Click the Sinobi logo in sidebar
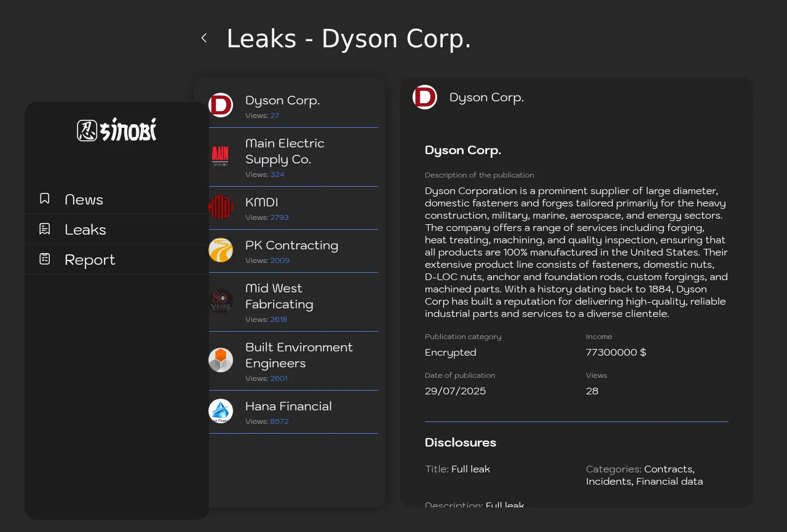 pos(117,130)
